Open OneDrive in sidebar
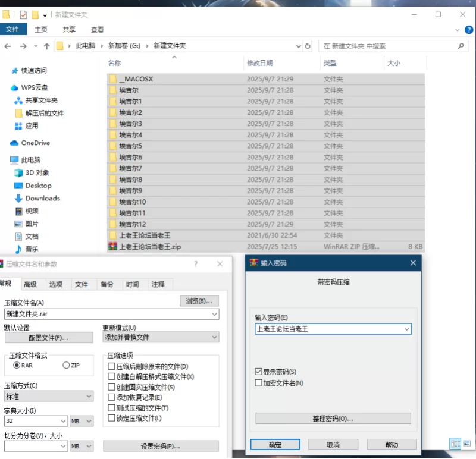The width and height of the screenshot is (476, 459). pyautogui.click(x=30, y=143)
